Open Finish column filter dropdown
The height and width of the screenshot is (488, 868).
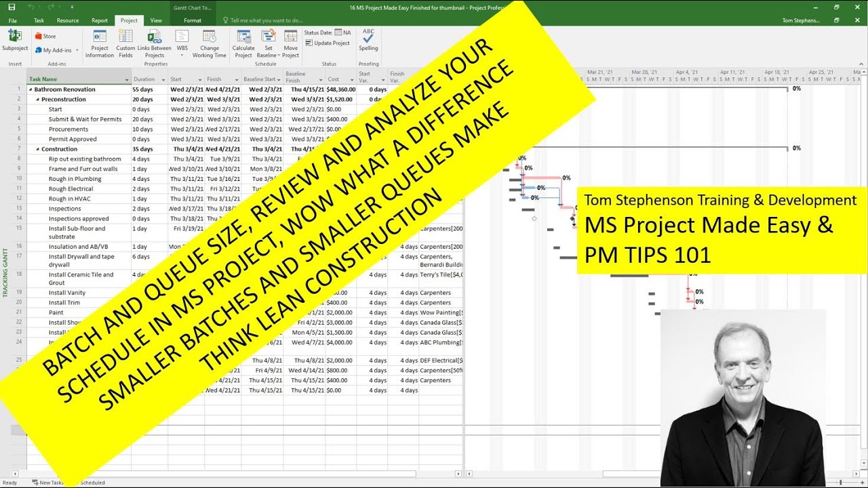(x=237, y=80)
